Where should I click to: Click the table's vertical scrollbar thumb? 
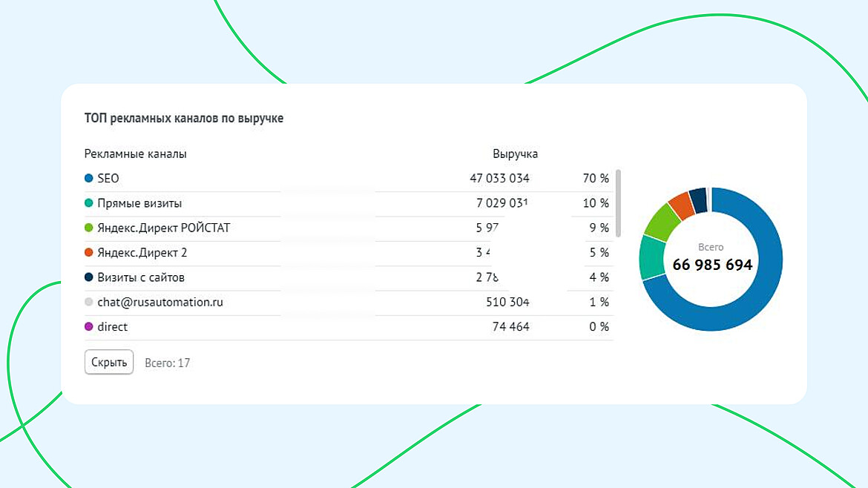pyautogui.click(x=618, y=203)
